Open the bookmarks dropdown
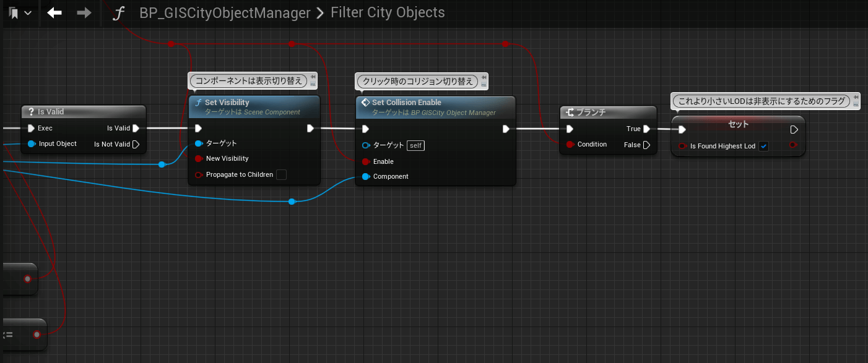868x363 pixels. (20, 13)
